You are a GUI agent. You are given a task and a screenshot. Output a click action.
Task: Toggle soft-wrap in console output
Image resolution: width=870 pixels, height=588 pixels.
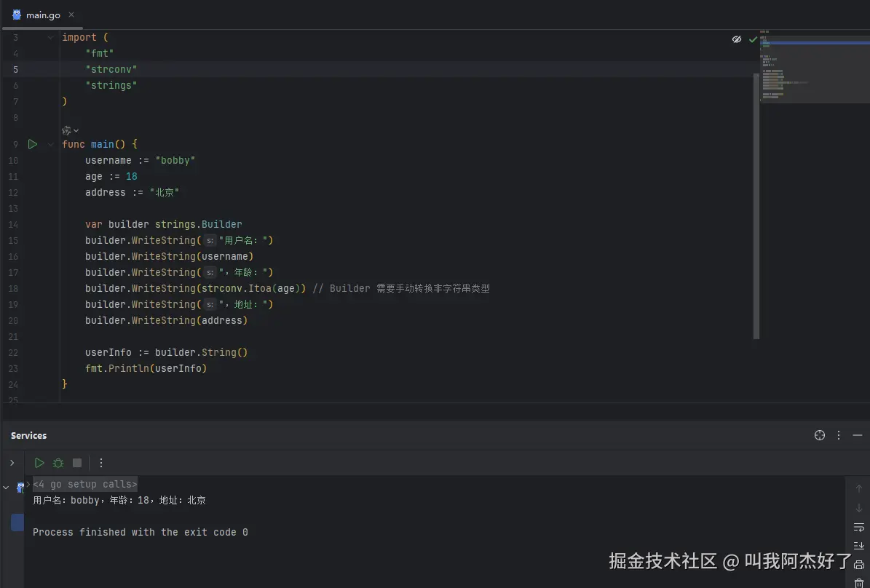point(859,527)
